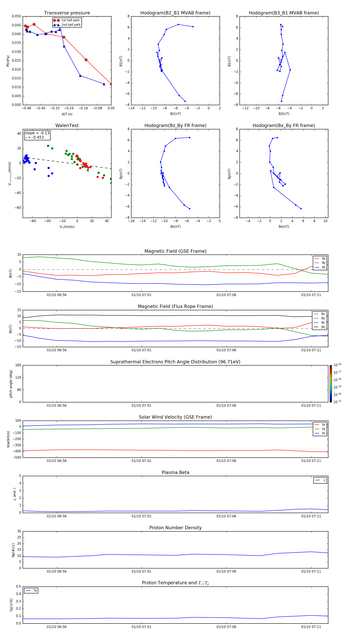Click the 'Transverse pressure' plot title
351x644 pixels.
(67, 13)
